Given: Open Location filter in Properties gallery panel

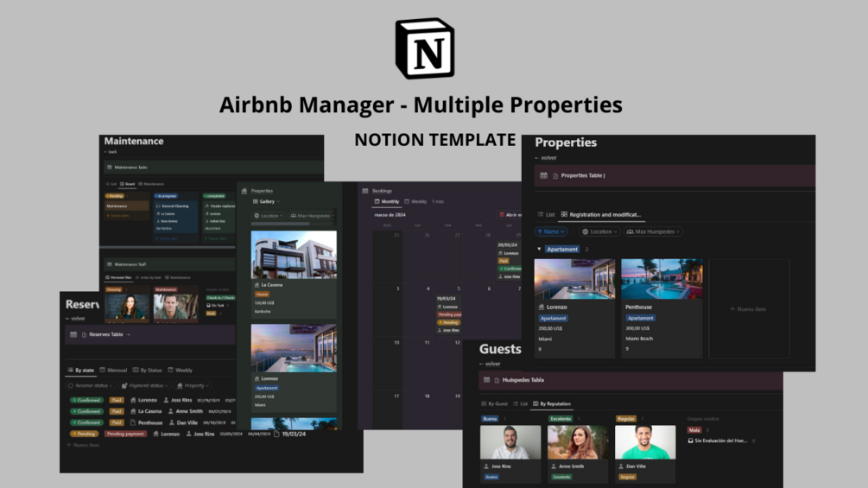Looking at the screenshot, I should point(269,216).
